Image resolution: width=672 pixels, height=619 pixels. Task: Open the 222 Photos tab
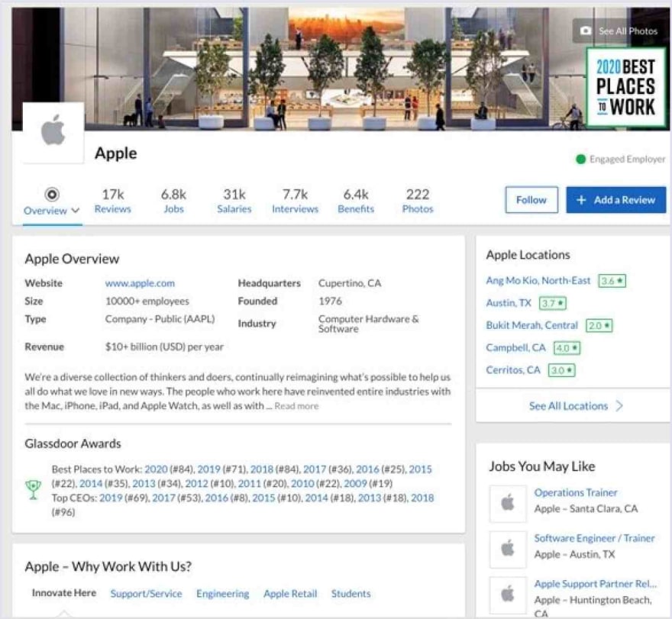tap(418, 201)
